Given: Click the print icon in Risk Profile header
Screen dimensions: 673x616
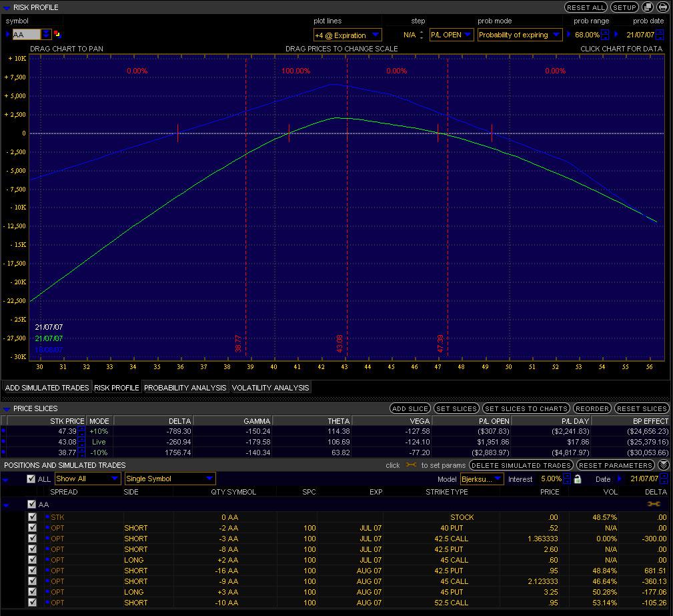Looking at the screenshot, I should point(662,7).
